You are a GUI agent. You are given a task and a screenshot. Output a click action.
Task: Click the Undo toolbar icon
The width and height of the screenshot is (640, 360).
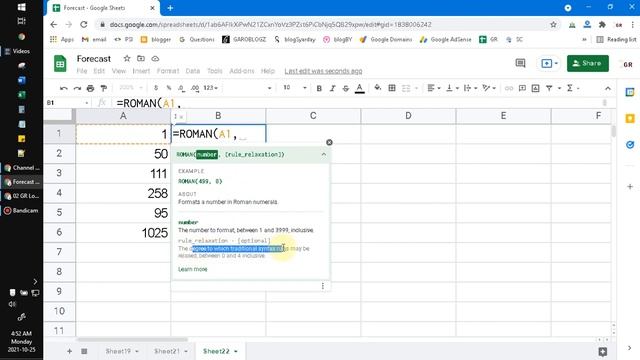coord(63,88)
